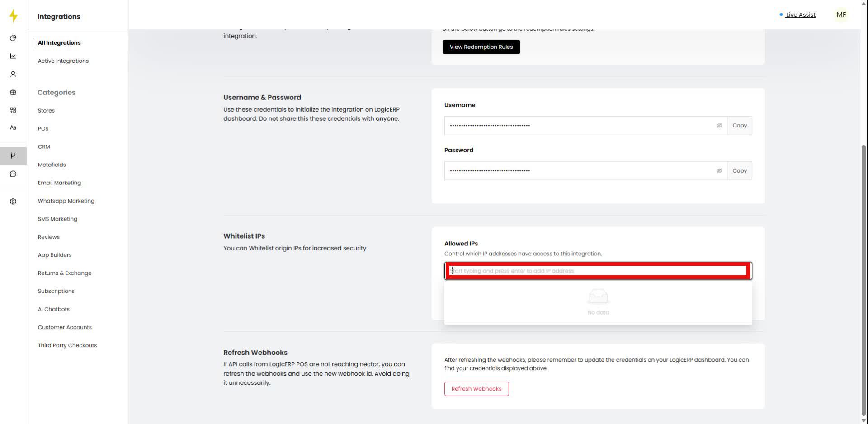868x424 pixels.
Task: Switch to the All Integrations tab
Action: (59, 42)
